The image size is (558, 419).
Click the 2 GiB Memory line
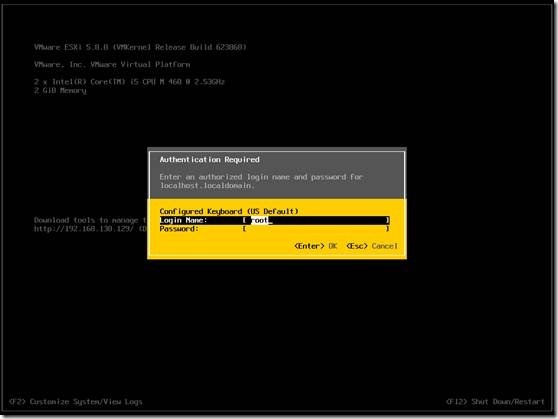(x=60, y=90)
